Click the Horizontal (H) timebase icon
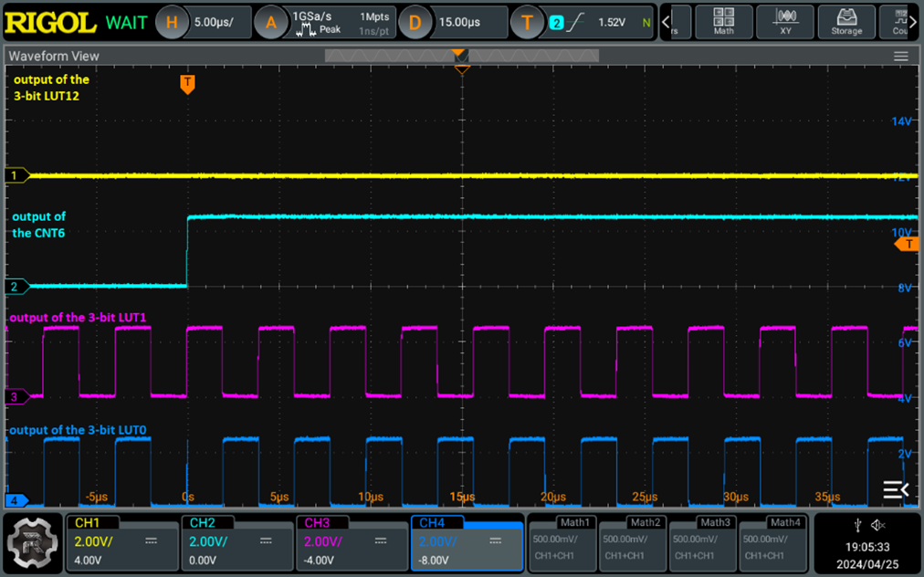 point(173,23)
